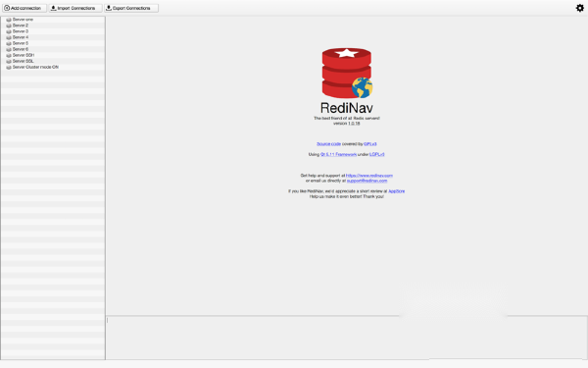
Task: Open the https://www.redinav.com link
Action: (369, 176)
